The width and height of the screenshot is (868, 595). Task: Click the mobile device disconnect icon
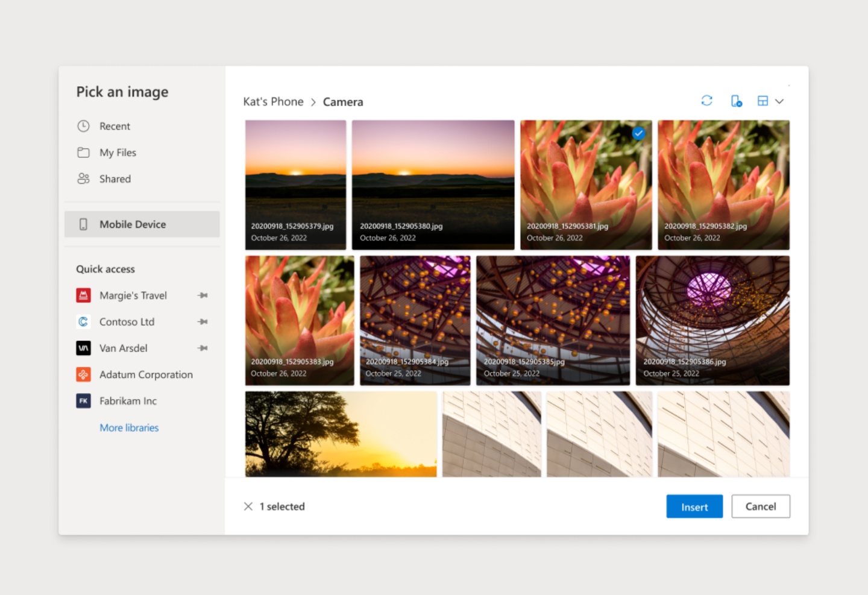736,101
